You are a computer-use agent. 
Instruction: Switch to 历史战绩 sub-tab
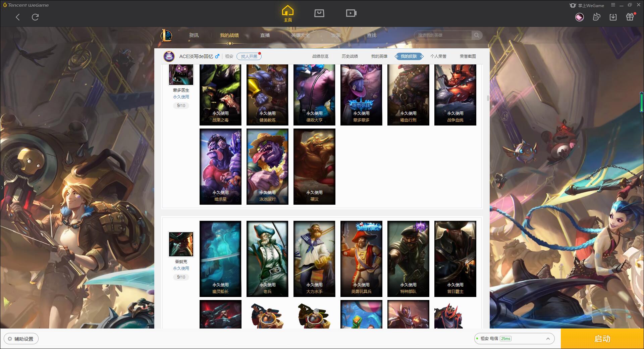(x=350, y=56)
